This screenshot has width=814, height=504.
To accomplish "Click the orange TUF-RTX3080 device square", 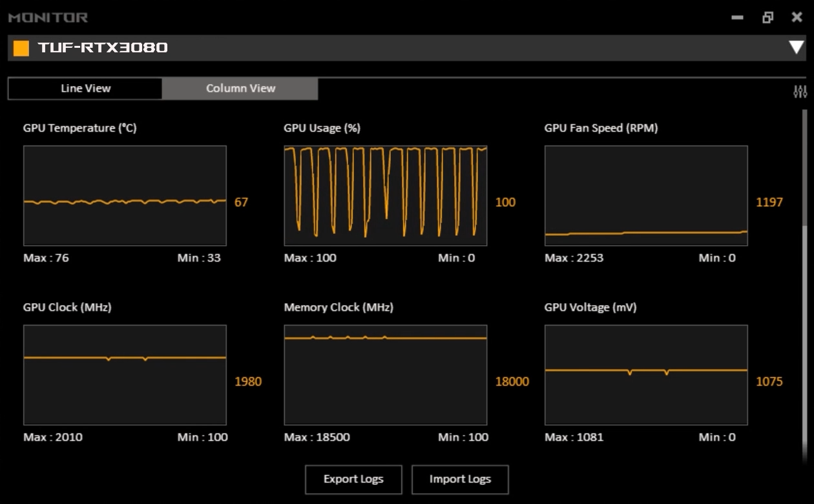I will pyautogui.click(x=21, y=48).
